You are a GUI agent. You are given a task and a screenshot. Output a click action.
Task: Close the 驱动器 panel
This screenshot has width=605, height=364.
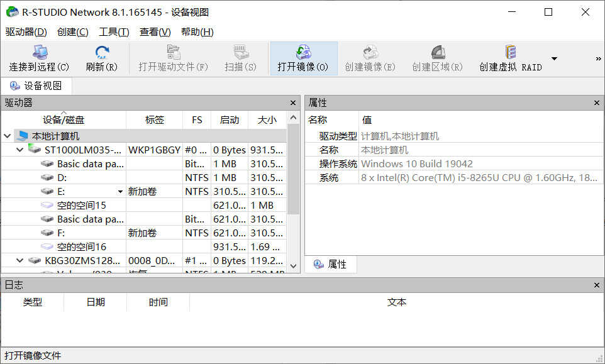[293, 103]
